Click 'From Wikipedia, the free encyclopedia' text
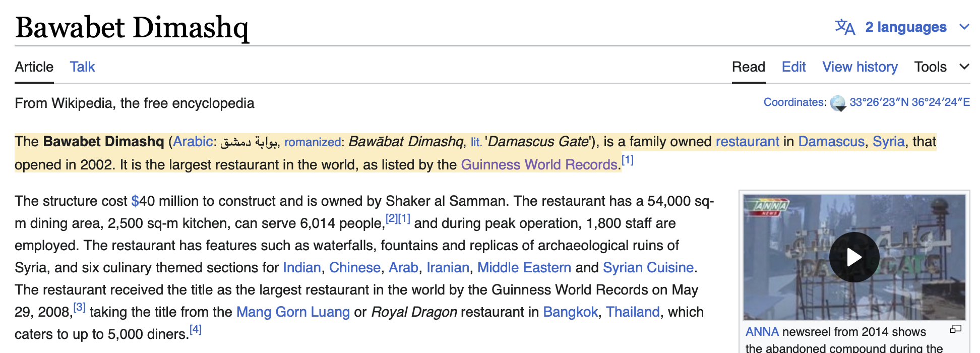This screenshot has width=980, height=353. (135, 103)
